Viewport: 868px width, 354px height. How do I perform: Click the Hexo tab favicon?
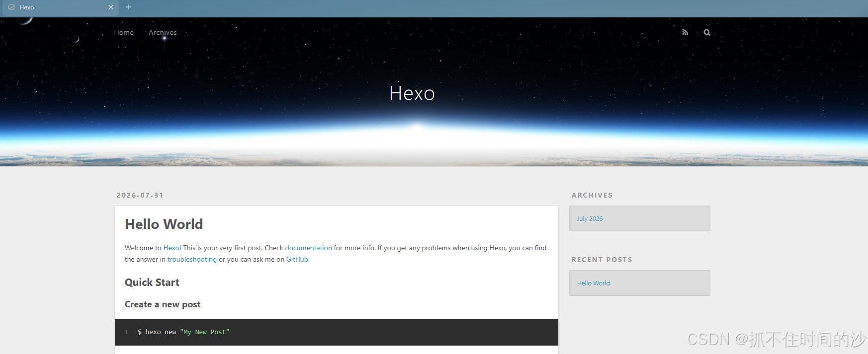[x=11, y=7]
